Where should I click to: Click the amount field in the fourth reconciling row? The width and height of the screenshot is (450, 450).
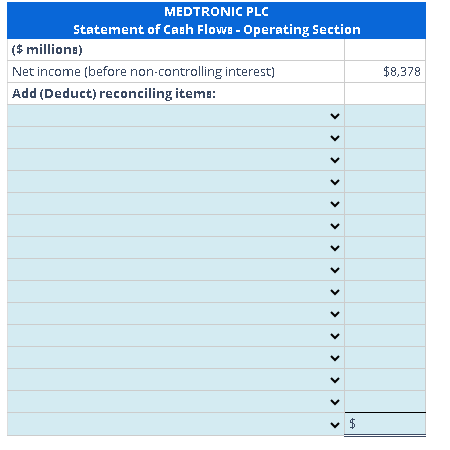(385, 182)
